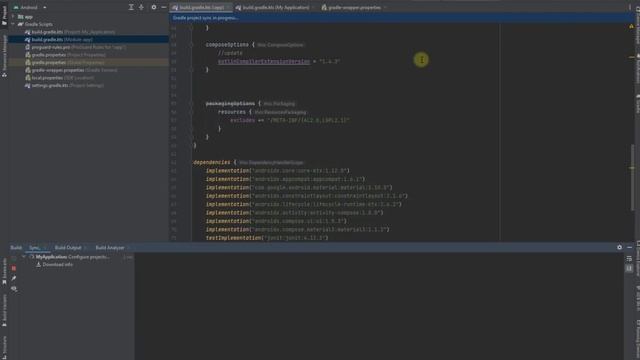The width and height of the screenshot is (640, 360).
Task: Close the Build Output tab
Action: tap(85, 248)
